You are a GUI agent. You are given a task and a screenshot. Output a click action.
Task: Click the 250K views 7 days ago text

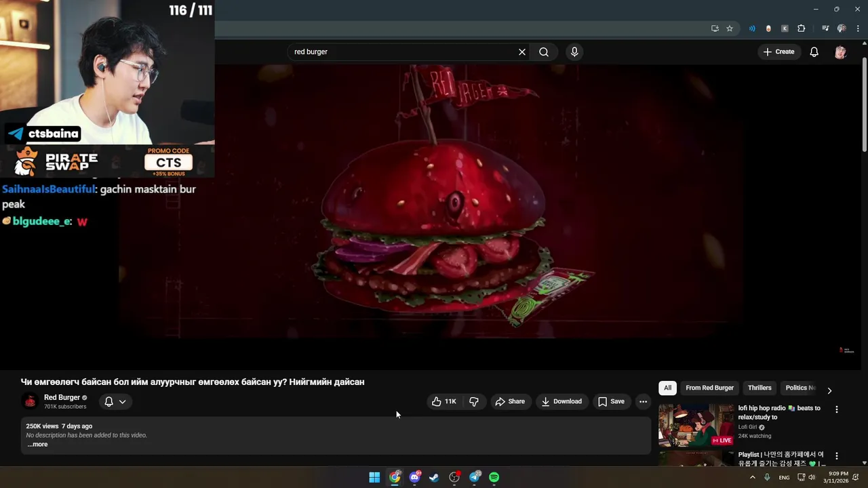59,426
